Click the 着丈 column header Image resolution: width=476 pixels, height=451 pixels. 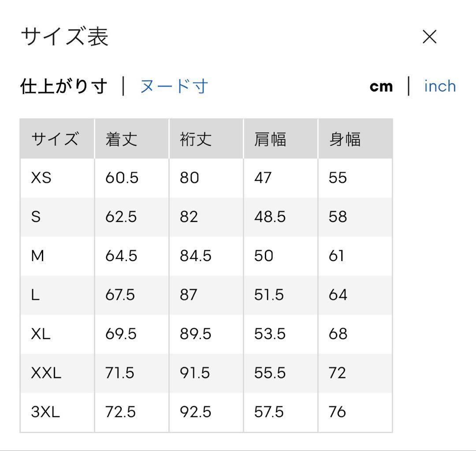(122, 139)
